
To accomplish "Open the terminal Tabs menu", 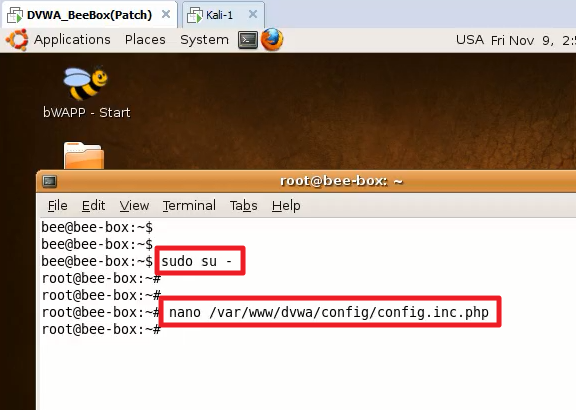I will click(x=243, y=205).
